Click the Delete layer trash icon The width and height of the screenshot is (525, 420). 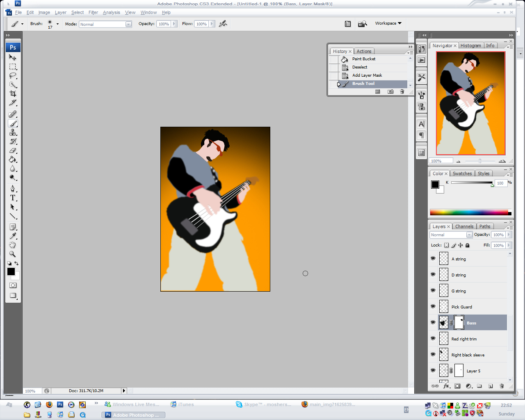tap(501, 386)
